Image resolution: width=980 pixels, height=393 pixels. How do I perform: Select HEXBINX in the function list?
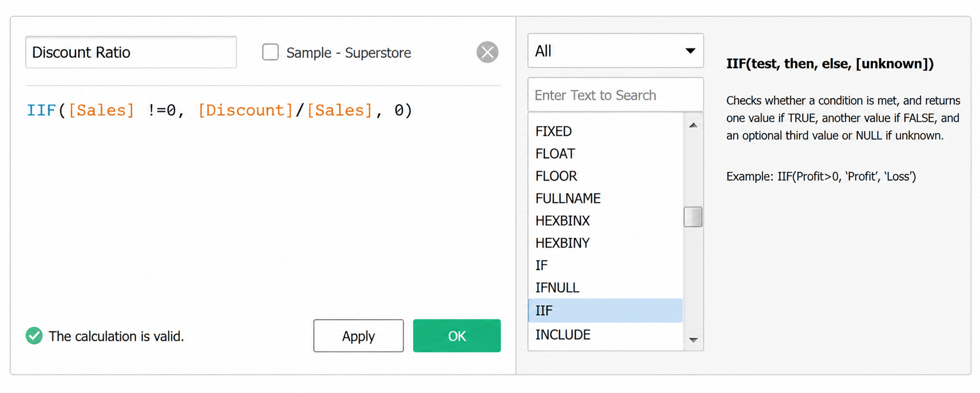606,220
